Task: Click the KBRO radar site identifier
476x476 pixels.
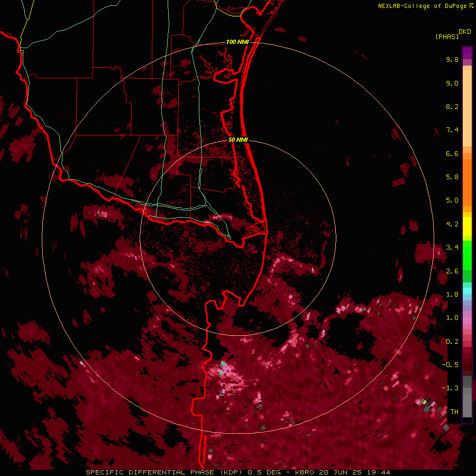Action: pyautogui.click(x=305, y=472)
